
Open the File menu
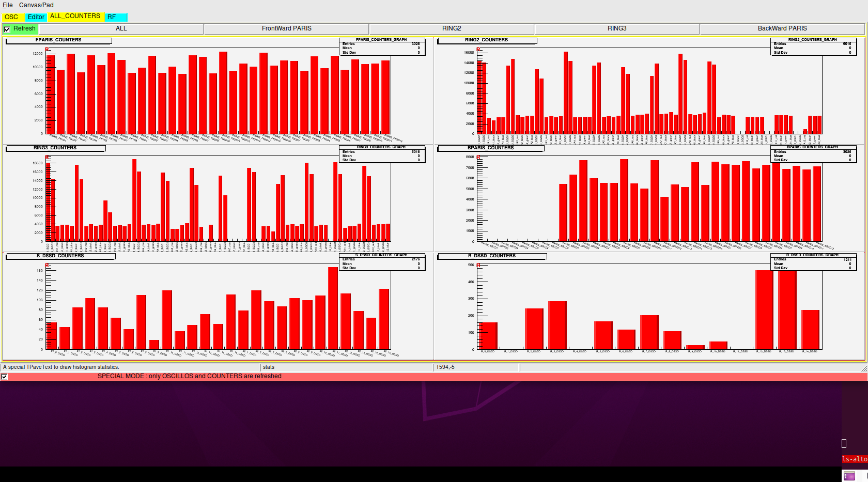7,5
